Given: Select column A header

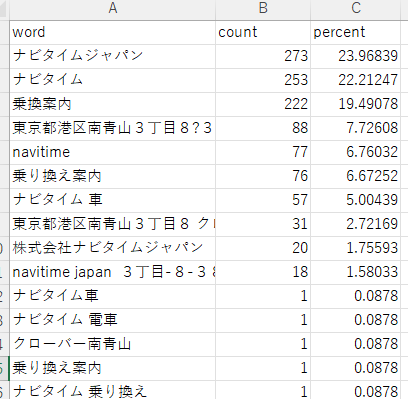Looking at the screenshot, I should (x=113, y=9).
